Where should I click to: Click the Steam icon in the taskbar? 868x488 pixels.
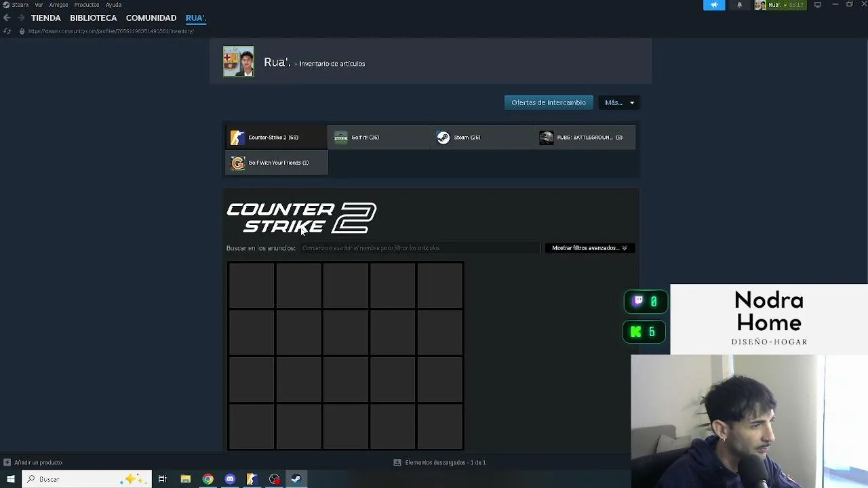coord(296,479)
